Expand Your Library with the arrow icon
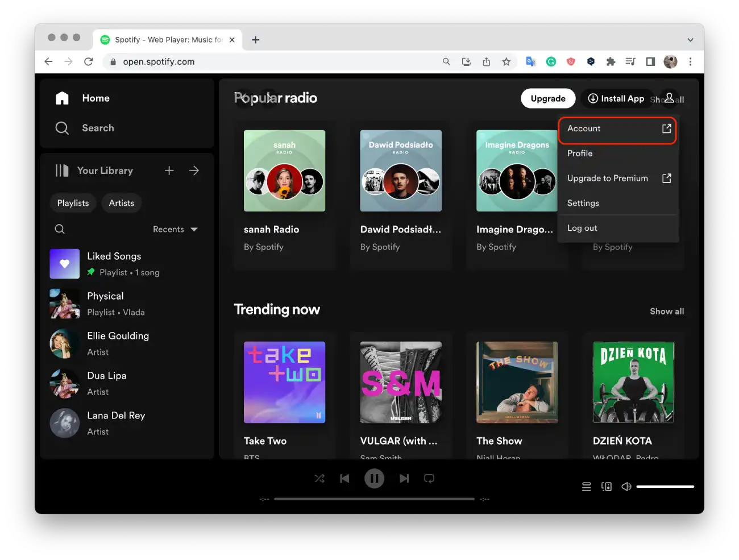 coord(194,171)
